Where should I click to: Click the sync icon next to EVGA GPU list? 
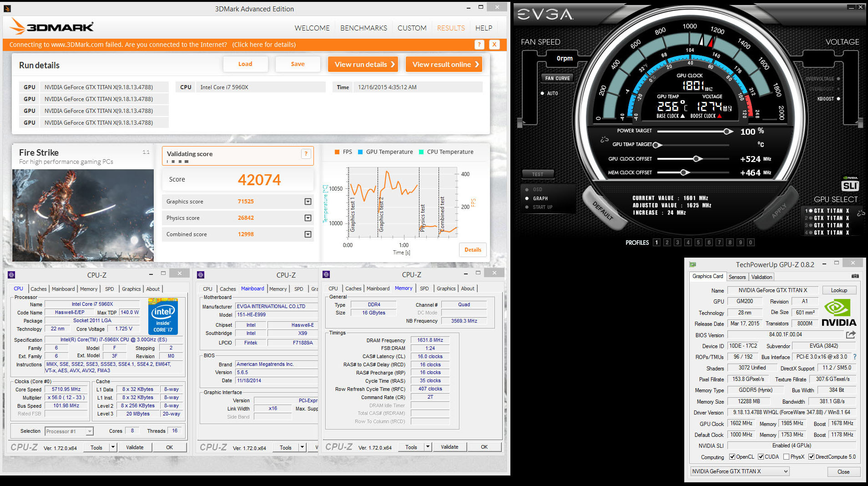click(861, 213)
